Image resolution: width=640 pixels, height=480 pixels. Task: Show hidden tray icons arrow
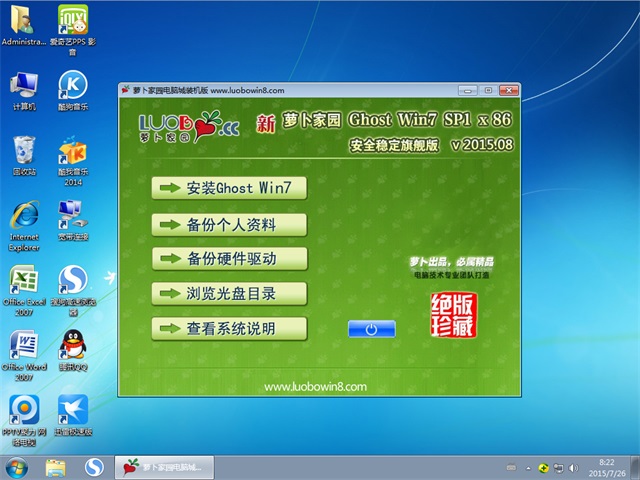coord(529,468)
